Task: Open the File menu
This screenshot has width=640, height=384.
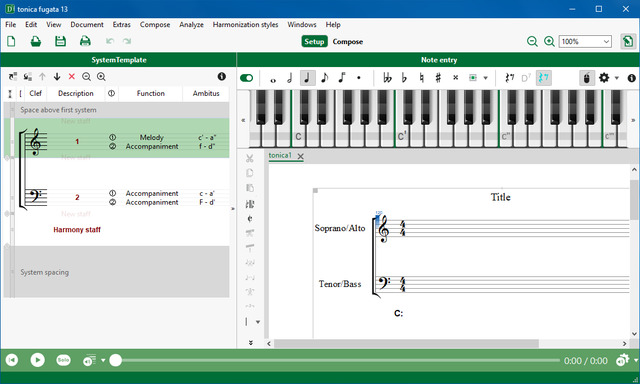Action: pyautogui.click(x=11, y=24)
